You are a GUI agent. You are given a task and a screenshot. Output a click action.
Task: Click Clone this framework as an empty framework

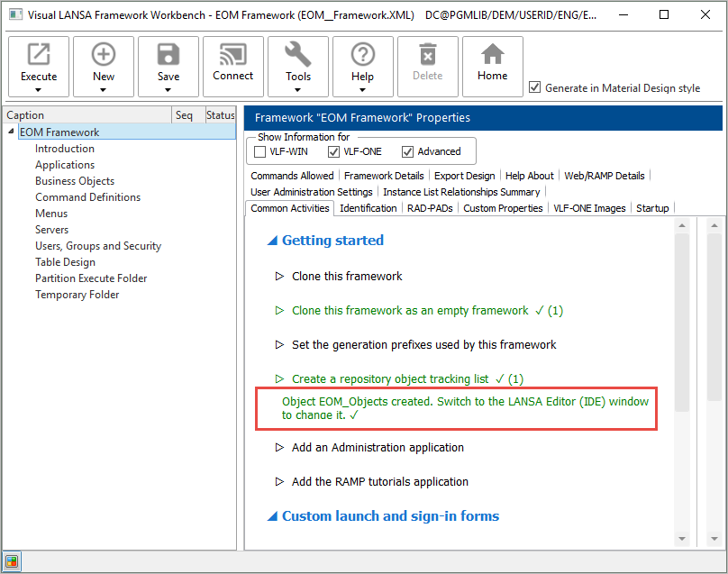(410, 310)
